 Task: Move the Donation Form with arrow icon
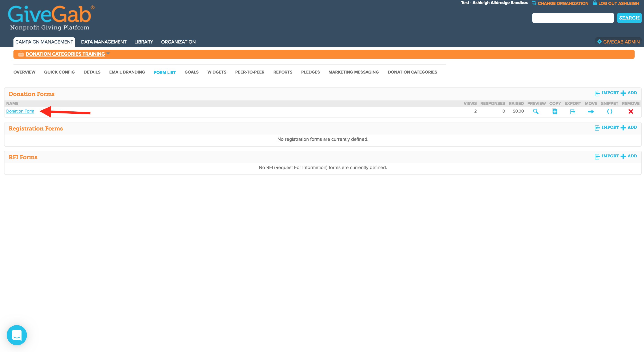coord(591,111)
